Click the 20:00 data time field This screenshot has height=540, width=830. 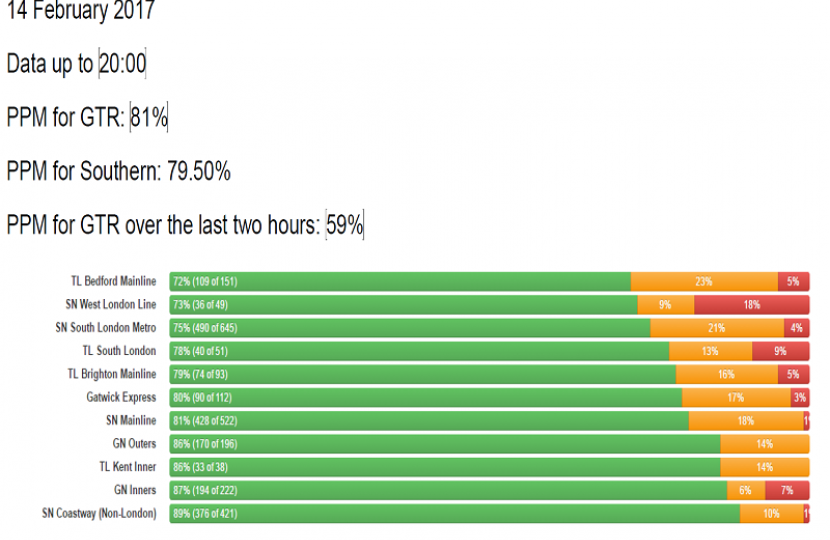[123, 65]
